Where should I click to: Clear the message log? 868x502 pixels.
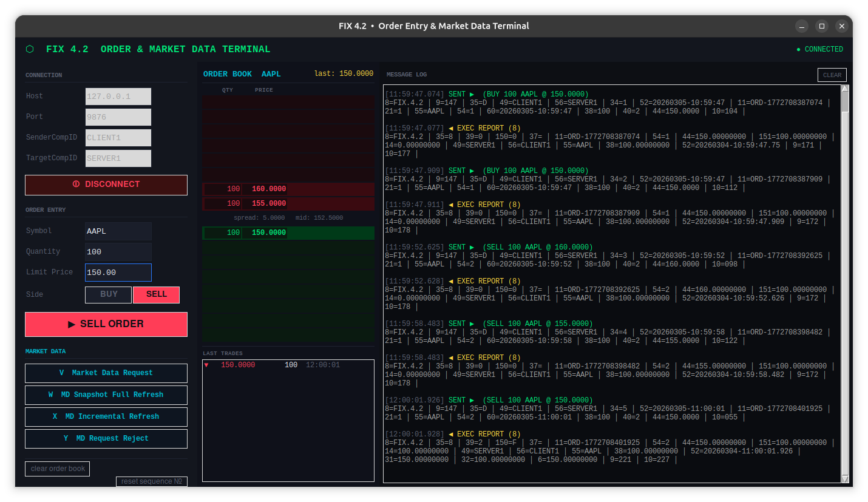(x=832, y=75)
